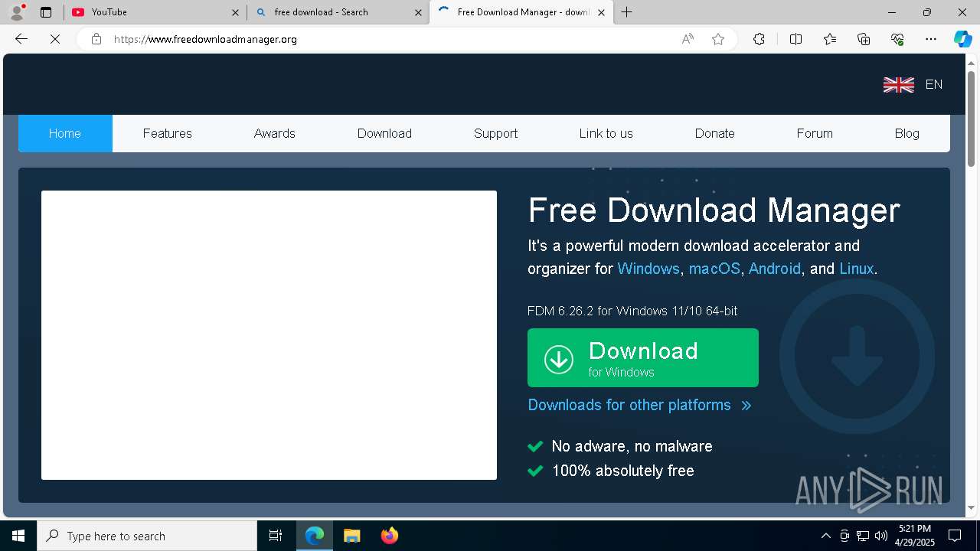Open a new browser tab
The image size is (980, 551).
626,12
